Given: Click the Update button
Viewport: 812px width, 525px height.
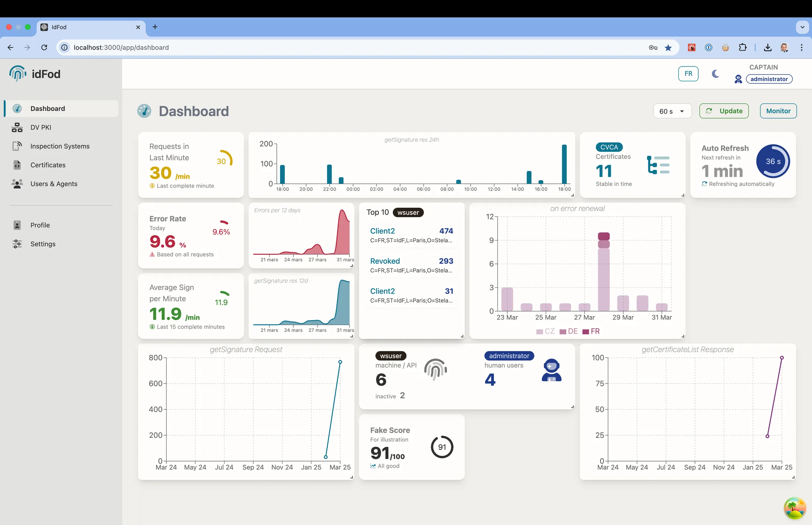Looking at the screenshot, I should (724, 111).
